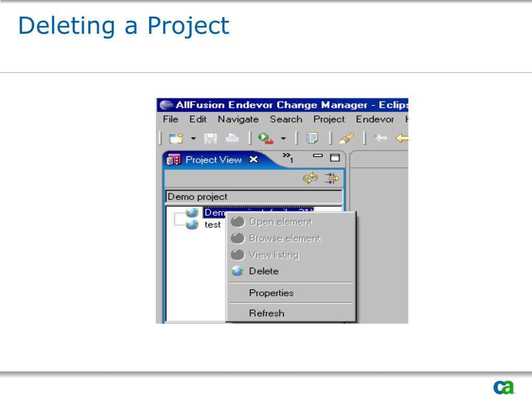Select the test project in tree
The image size is (532, 399).
212,224
